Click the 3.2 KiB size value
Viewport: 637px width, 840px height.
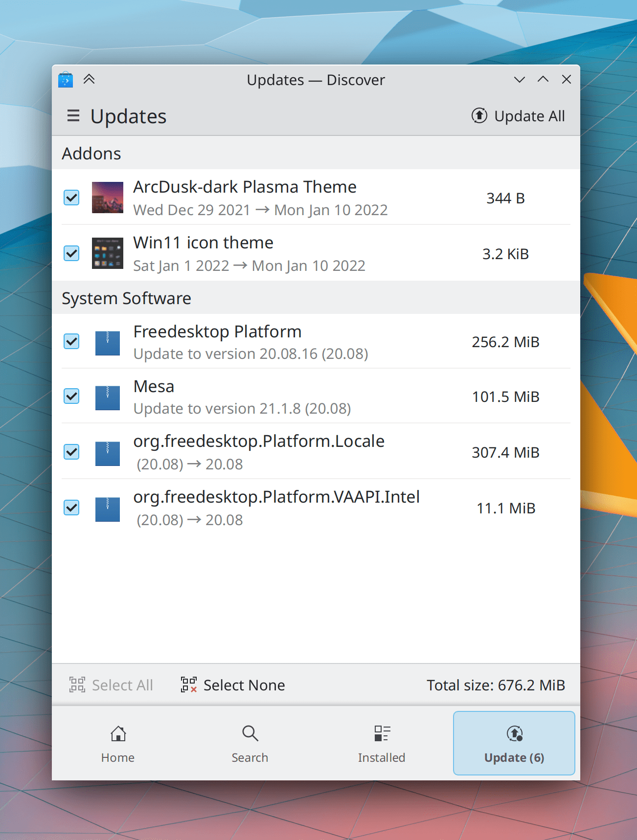pos(505,254)
